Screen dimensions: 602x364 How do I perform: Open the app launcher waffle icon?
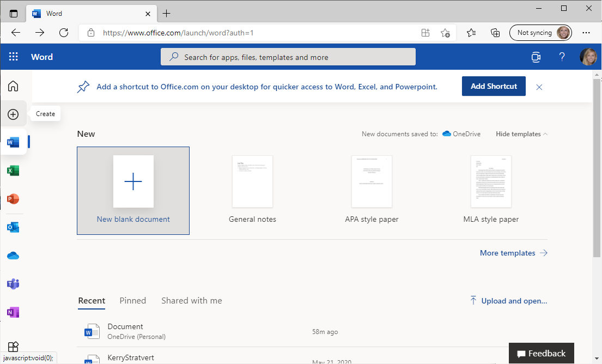click(x=14, y=57)
